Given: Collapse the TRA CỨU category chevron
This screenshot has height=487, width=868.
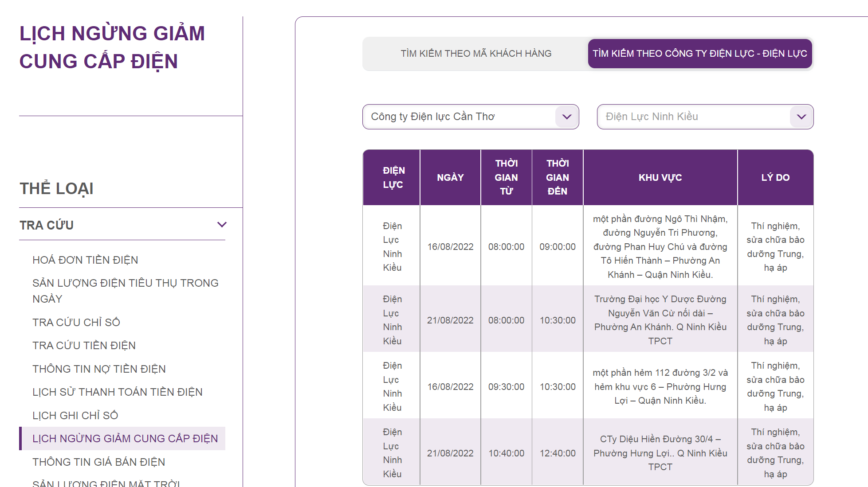Looking at the screenshot, I should tap(222, 225).
